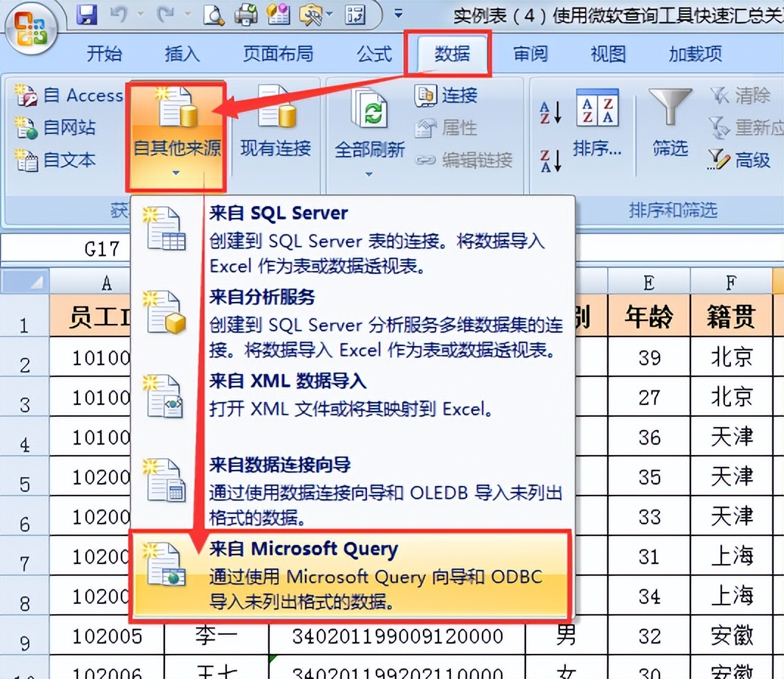Expand the 自其他来源 dropdown button
784x679 pixels.
click(177, 136)
